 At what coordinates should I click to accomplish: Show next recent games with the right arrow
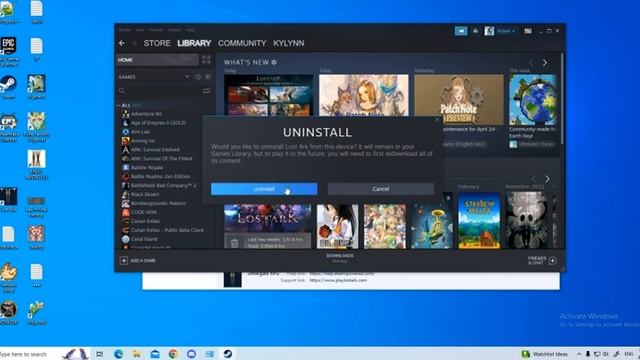pyautogui.click(x=547, y=179)
